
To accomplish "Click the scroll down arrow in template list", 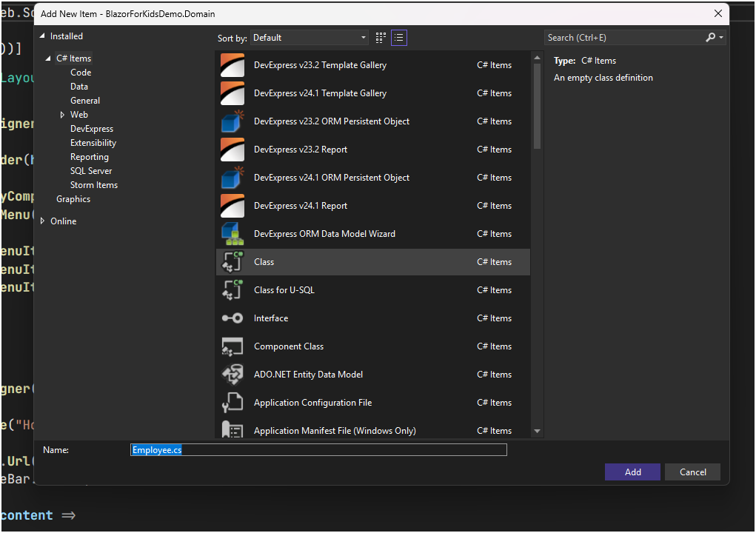I will tap(537, 432).
